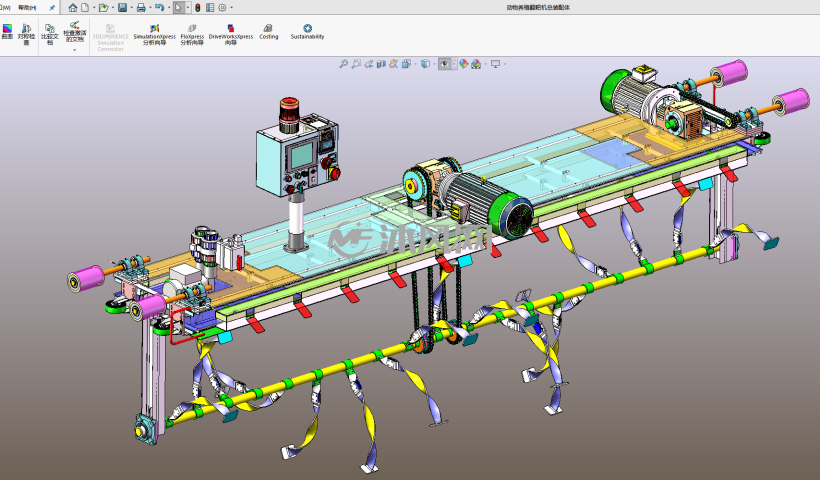This screenshot has width=820, height=480.
Task: Expand the Undo dropdown arrow
Action: tap(169, 8)
